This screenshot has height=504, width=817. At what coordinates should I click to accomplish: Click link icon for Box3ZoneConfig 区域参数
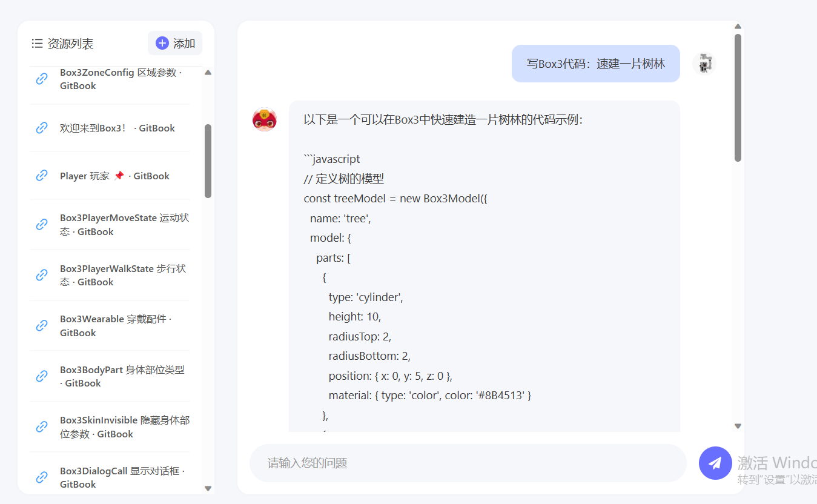click(42, 79)
